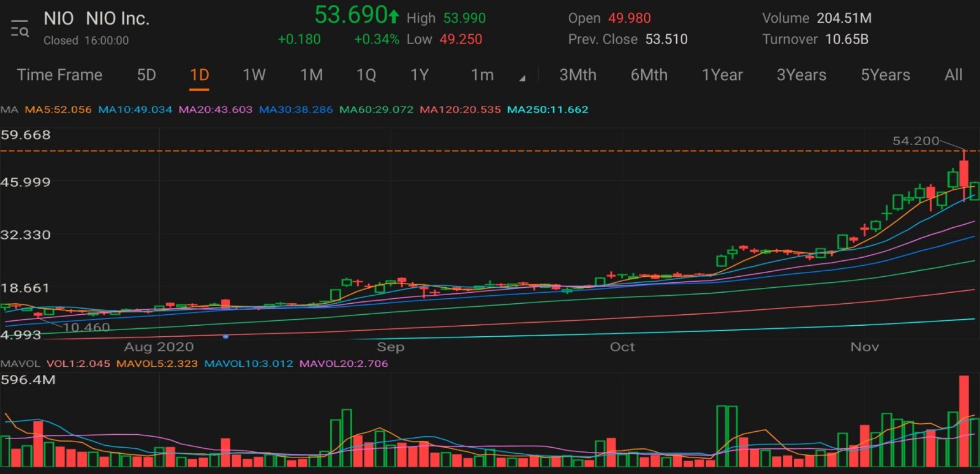Viewport: 980px width, 474px height.
Task: Open the stock search list icon
Action: pos(20,29)
